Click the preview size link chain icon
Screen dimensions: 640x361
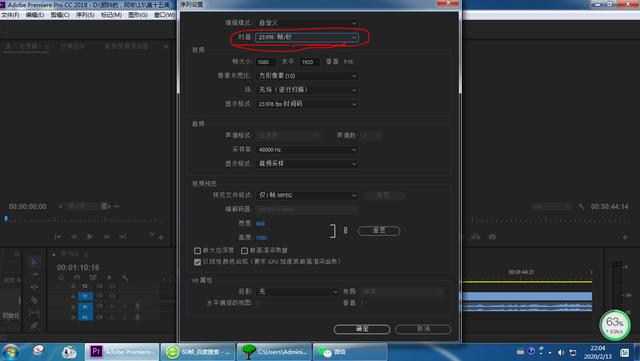pos(345,231)
